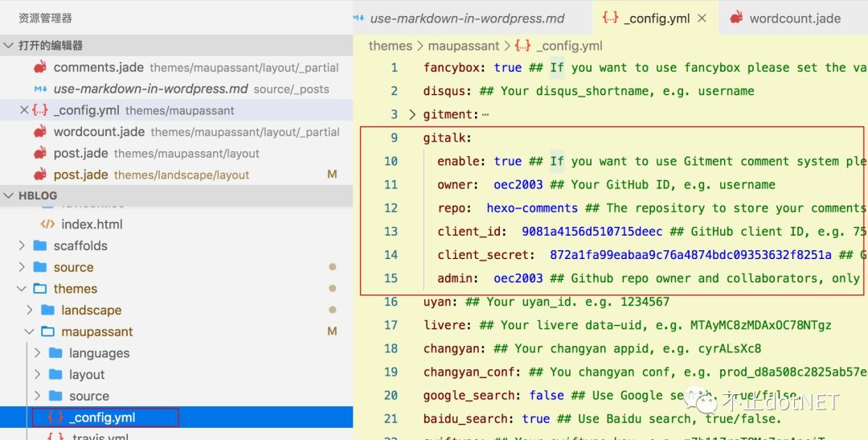This screenshot has width=868, height=440.
Task: Close the _config.yml editor tab
Action: (x=702, y=19)
